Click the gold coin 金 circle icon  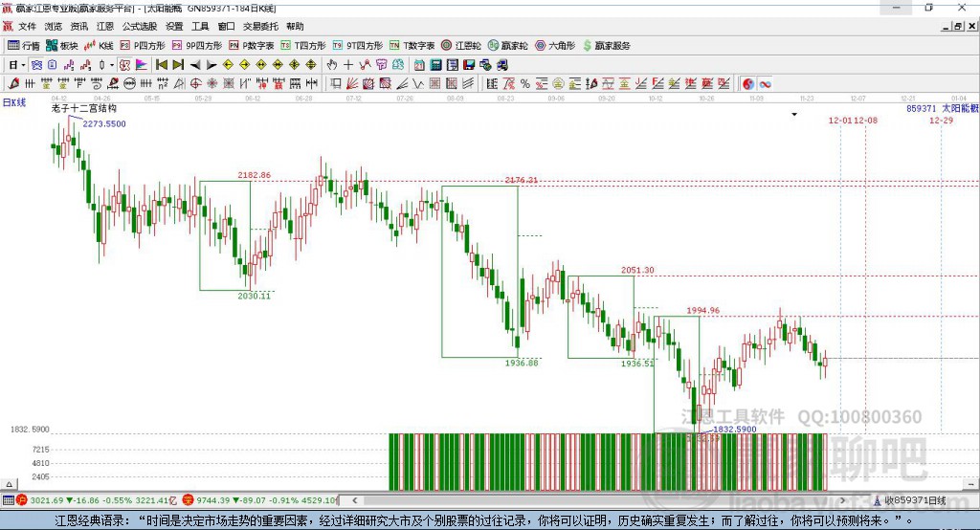(558, 83)
